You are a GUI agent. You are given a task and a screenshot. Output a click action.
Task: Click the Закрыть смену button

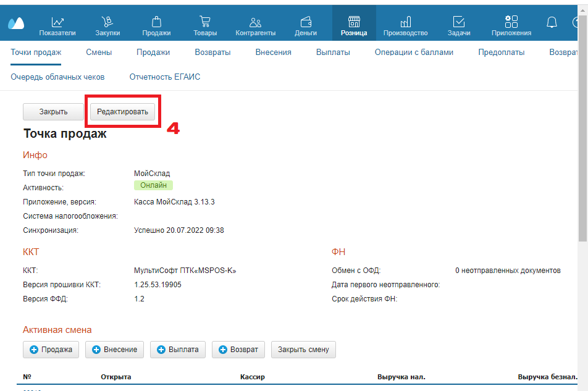pos(303,350)
